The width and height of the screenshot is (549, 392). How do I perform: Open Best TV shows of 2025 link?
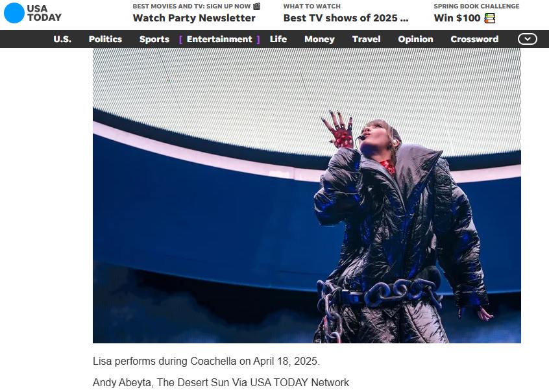point(346,18)
